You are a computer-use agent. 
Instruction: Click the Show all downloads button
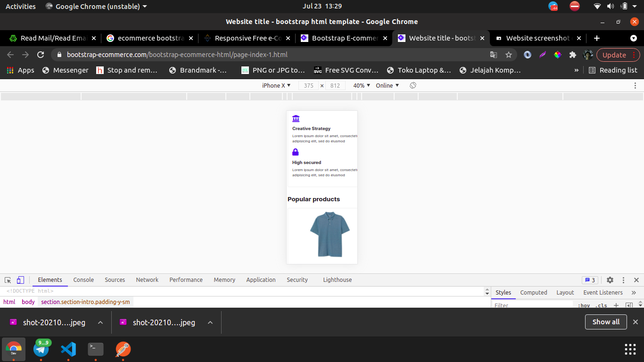point(606,322)
